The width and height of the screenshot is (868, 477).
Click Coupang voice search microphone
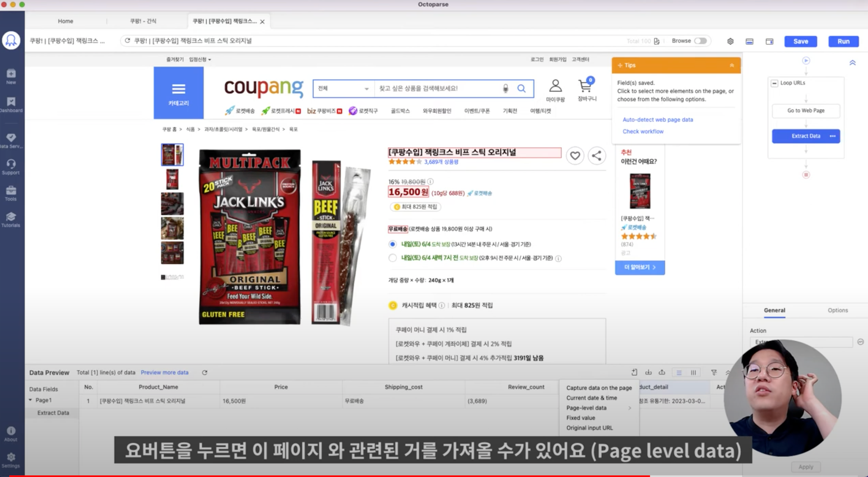coord(506,88)
